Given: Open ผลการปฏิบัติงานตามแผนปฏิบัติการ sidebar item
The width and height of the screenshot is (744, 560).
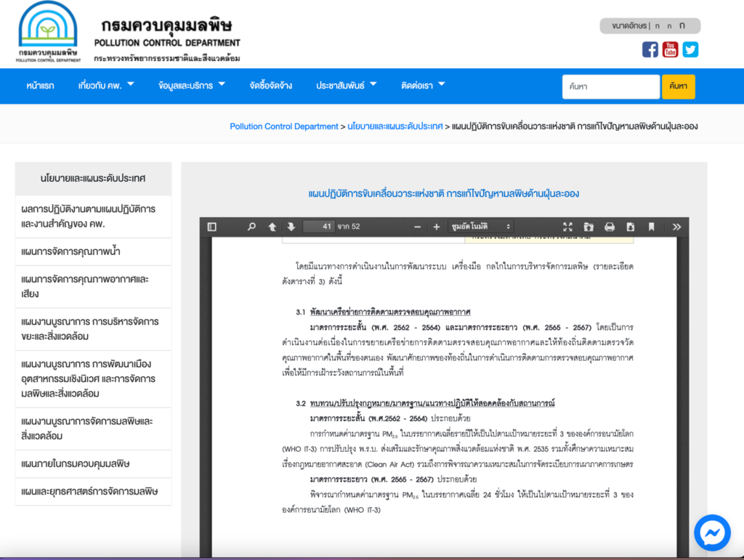Looking at the screenshot, I should pyautogui.click(x=94, y=216).
